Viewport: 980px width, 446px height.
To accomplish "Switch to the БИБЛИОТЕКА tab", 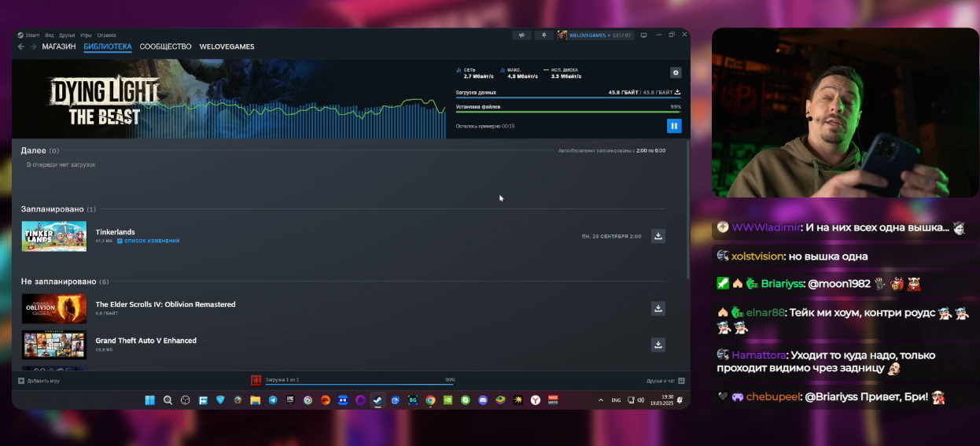I will (x=108, y=46).
